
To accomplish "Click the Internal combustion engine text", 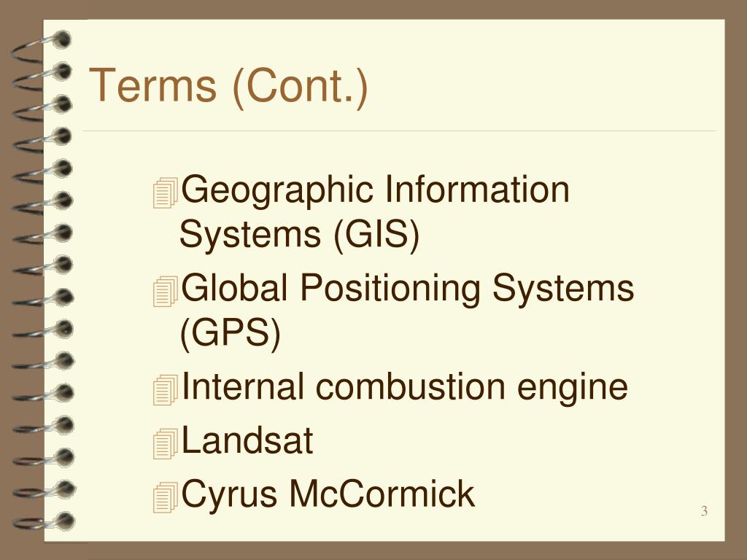I will pos(405,386).
